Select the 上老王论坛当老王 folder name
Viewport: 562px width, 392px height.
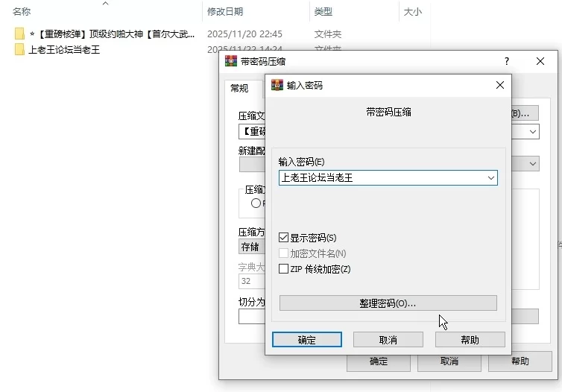(64, 49)
